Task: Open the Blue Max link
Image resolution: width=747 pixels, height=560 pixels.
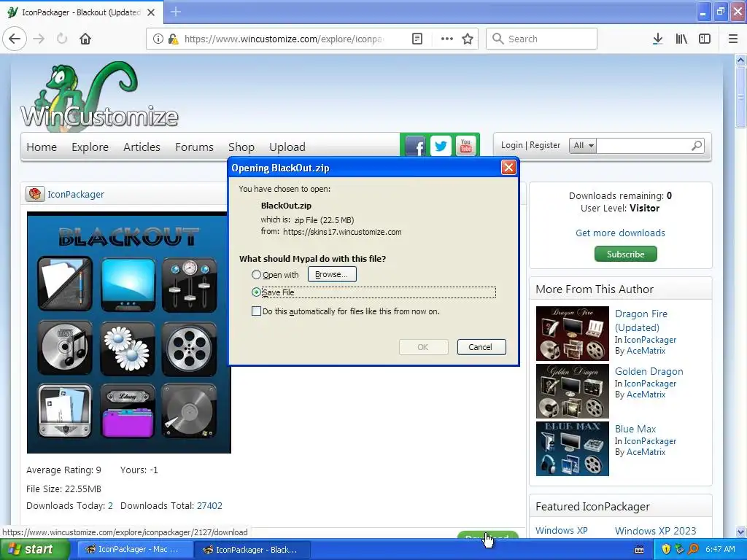Action: 635,429
